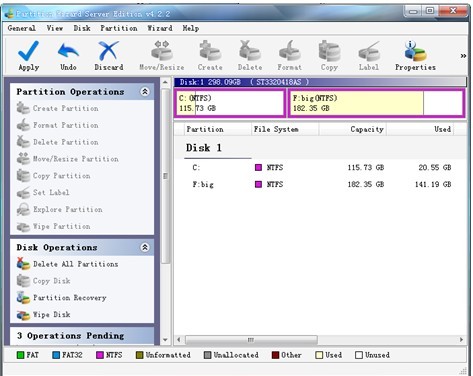Click the Wipe Disk icon
The image size is (473, 376).
click(x=23, y=314)
